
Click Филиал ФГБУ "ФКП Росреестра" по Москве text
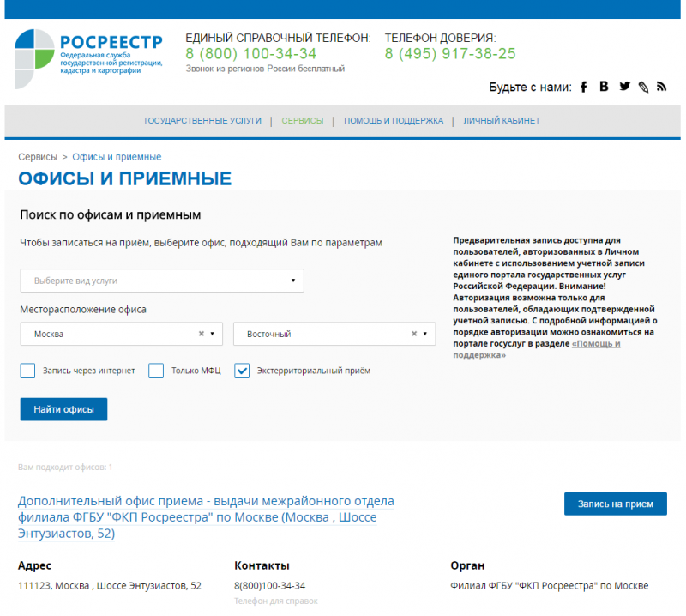tap(549, 586)
